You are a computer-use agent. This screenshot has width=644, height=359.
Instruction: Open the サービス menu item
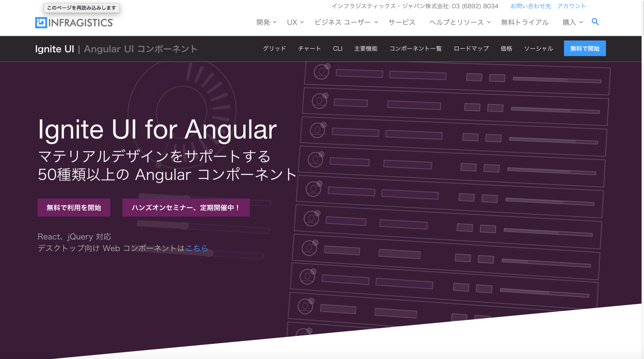click(402, 22)
